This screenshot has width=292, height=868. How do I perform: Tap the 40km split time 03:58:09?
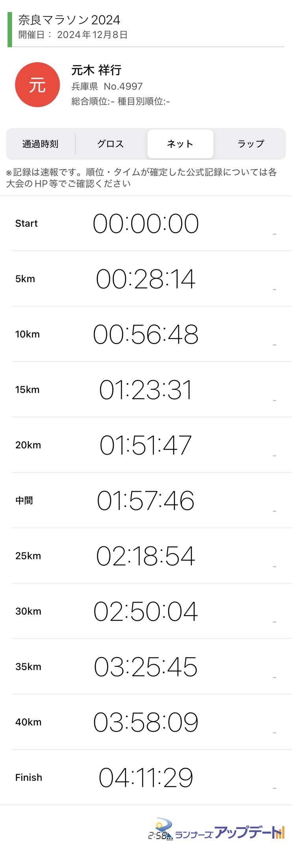(146, 722)
